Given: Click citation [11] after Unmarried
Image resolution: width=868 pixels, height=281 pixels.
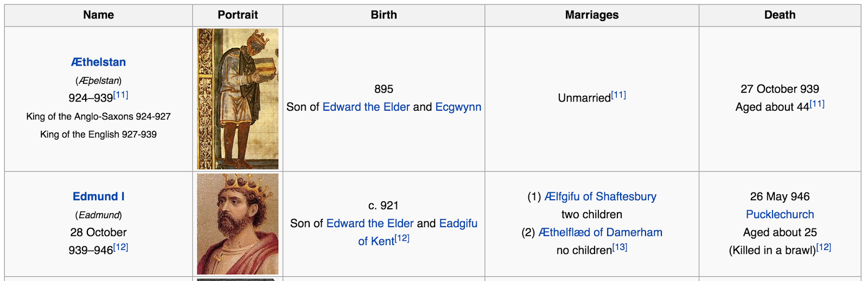Looking at the screenshot, I should 618,95.
